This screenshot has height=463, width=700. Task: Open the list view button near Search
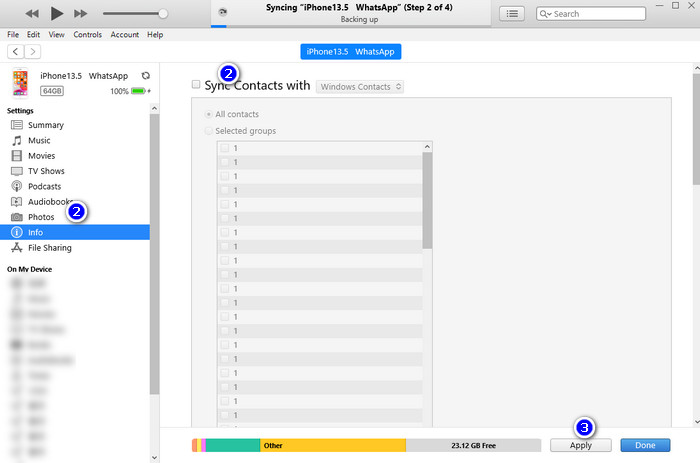click(x=512, y=14)
